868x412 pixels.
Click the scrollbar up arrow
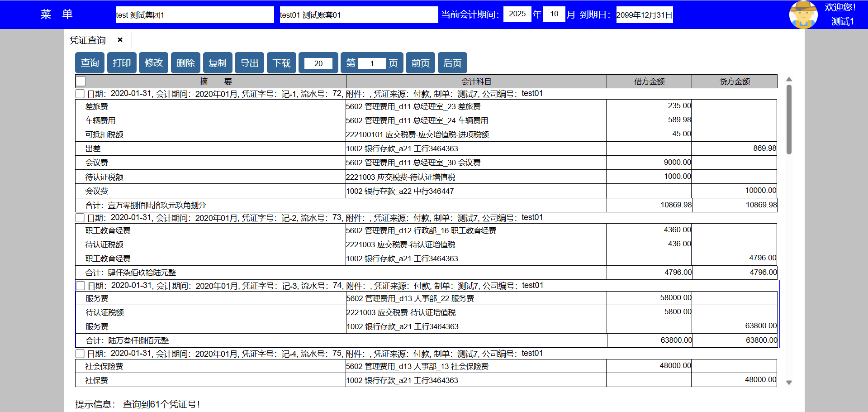point(789,80)
